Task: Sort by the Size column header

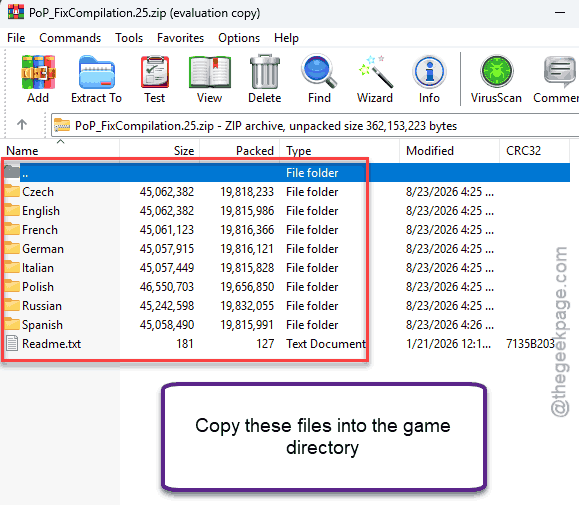Action: click(x=160, y=151)
